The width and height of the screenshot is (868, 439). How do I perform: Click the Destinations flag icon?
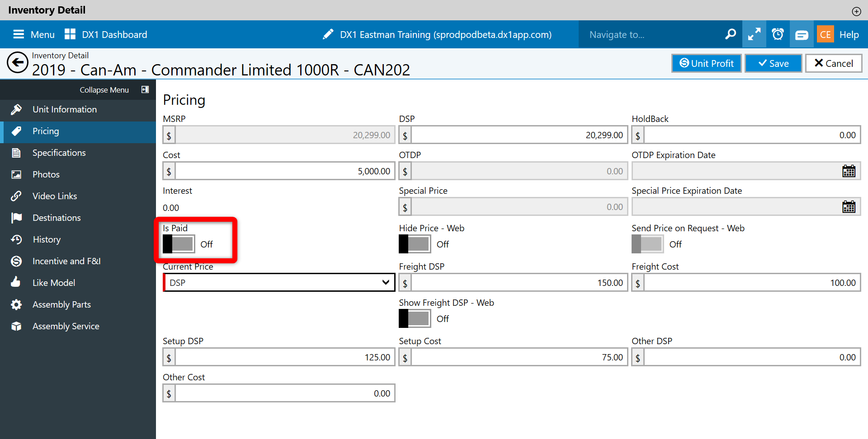[16, 218]
